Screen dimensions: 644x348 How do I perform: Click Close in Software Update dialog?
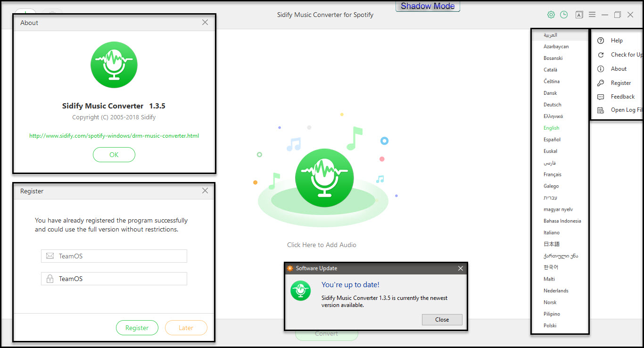pos(442,320)
